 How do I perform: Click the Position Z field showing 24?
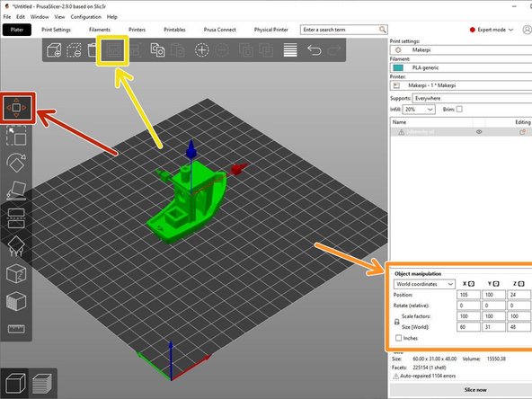pyautogui.click(x=519, y=295)
